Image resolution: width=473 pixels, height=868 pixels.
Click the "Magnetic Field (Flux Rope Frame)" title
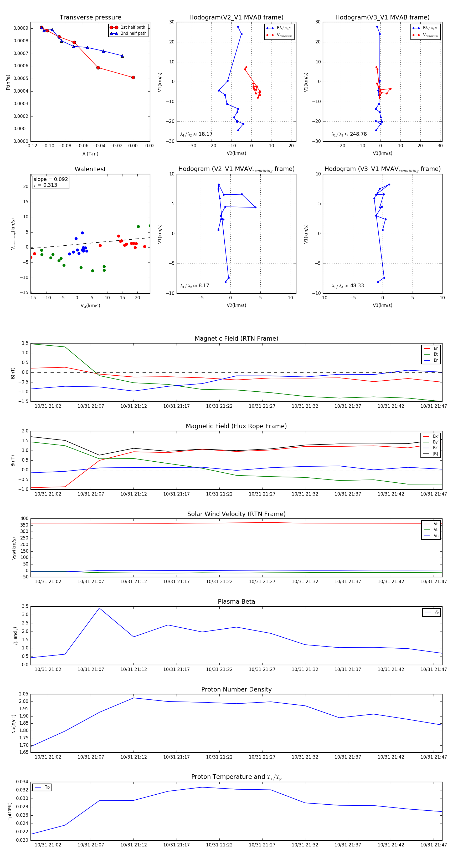click(x=236, y=426)
